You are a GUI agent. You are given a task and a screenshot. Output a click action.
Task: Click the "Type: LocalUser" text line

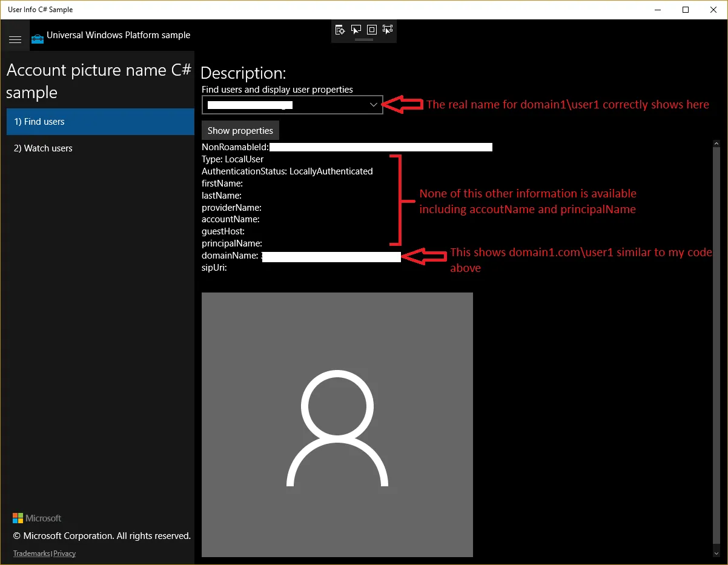coord(233,159)
